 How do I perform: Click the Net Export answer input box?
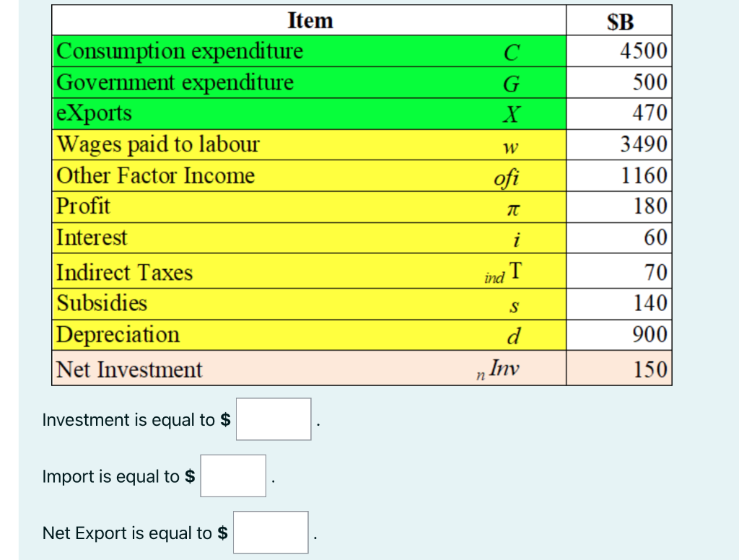[x=270, y=532]
